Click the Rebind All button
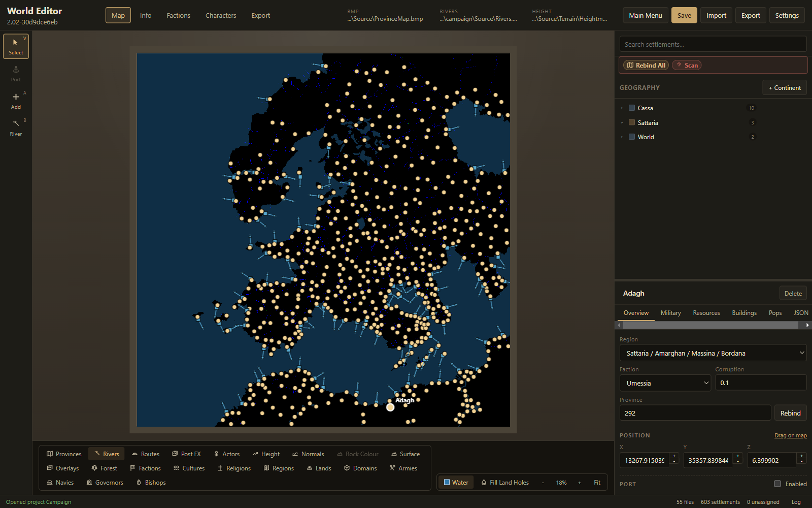This screenshot has width=812, height=508. tap(646, 65)
